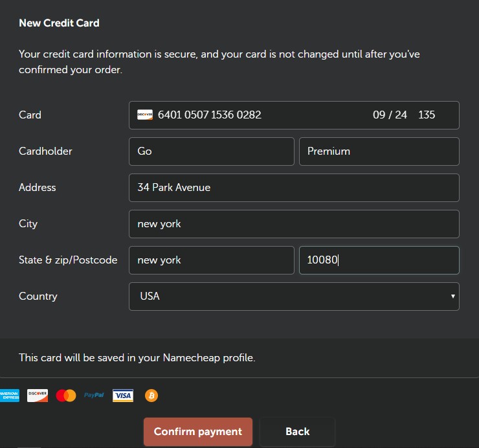
Task: Open the Country dropdown showing USA
Action: pyautogui.click(x=294, y=297)
